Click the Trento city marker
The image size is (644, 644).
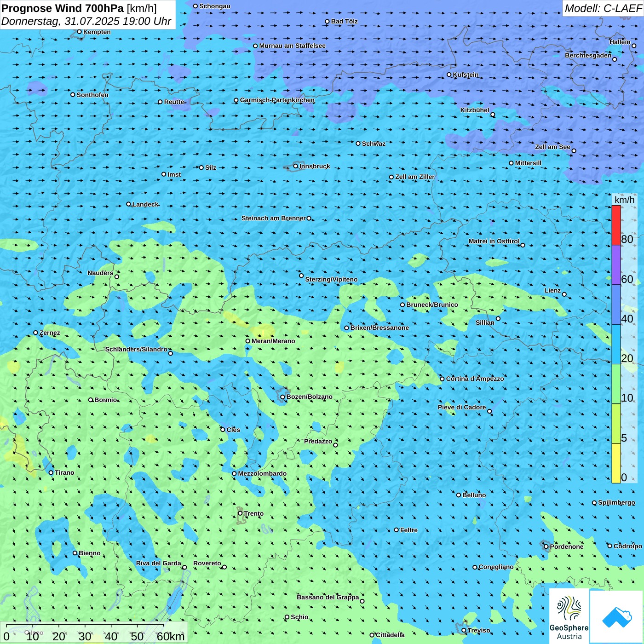(240, 513)
